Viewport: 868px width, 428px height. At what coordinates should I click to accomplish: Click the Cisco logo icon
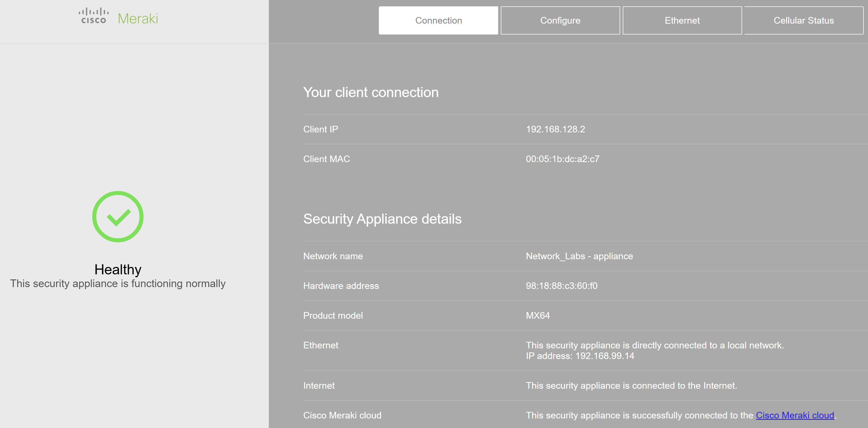(x=94, y=16)
